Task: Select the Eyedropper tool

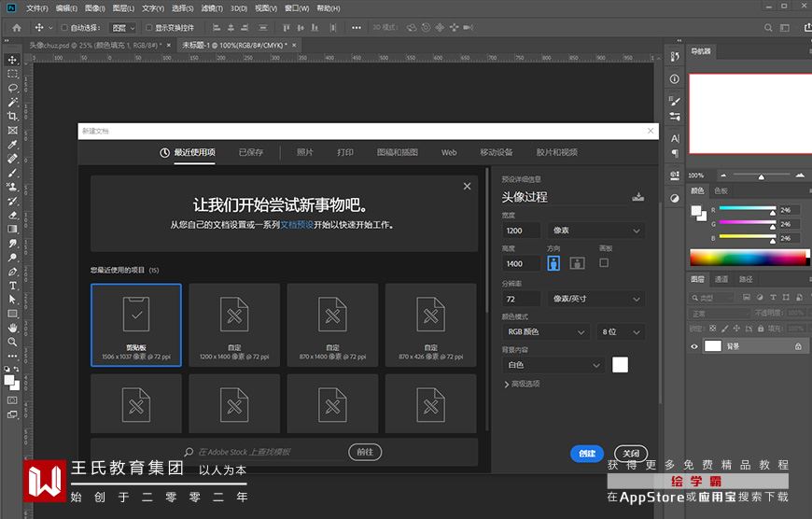Action: (x=12, y=144)
